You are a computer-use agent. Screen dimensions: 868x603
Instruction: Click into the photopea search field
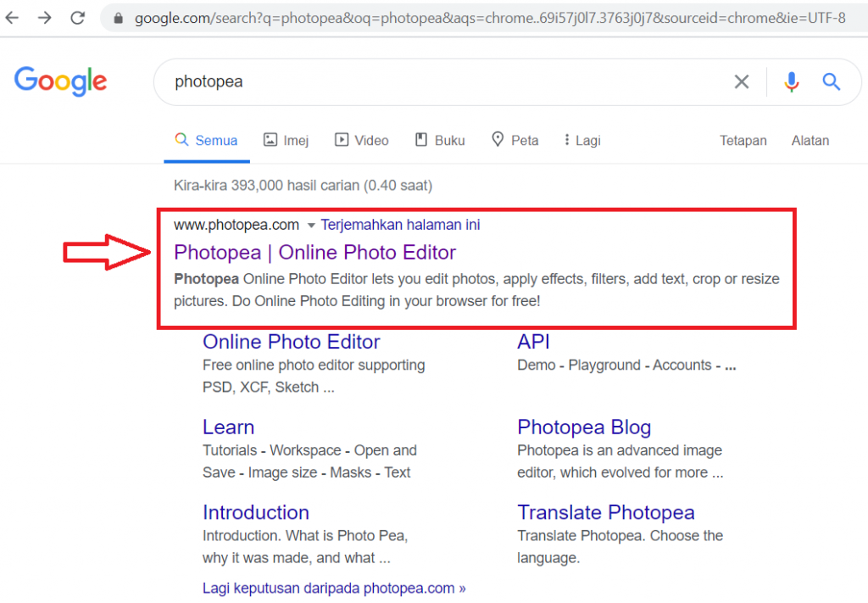tap(442, 82)
